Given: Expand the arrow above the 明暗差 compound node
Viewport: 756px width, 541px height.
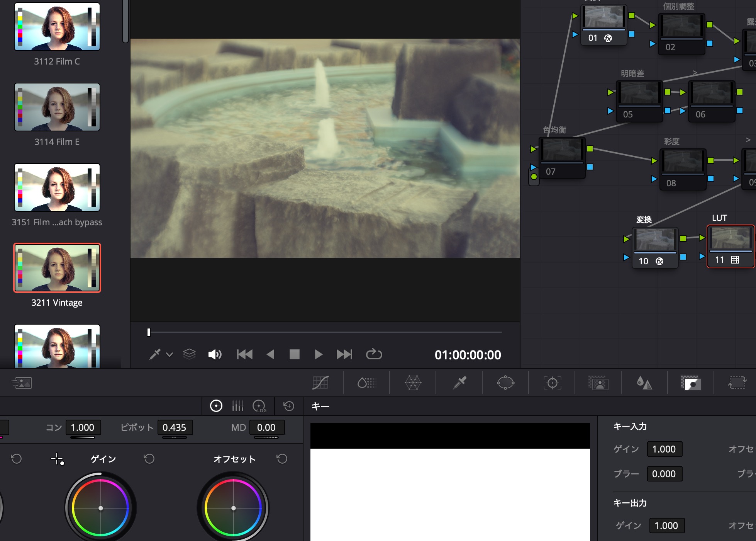Looking at the screenshot, I should [695, 73].
